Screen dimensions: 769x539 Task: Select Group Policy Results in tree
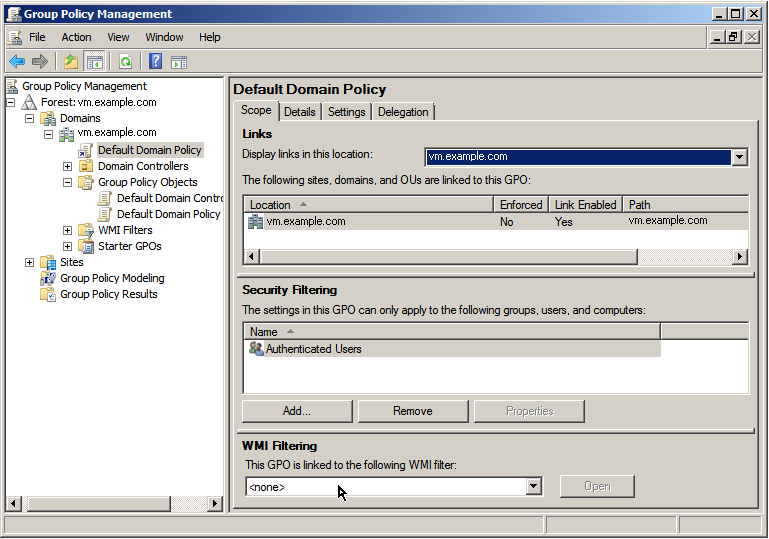click(x=109, y=294)
